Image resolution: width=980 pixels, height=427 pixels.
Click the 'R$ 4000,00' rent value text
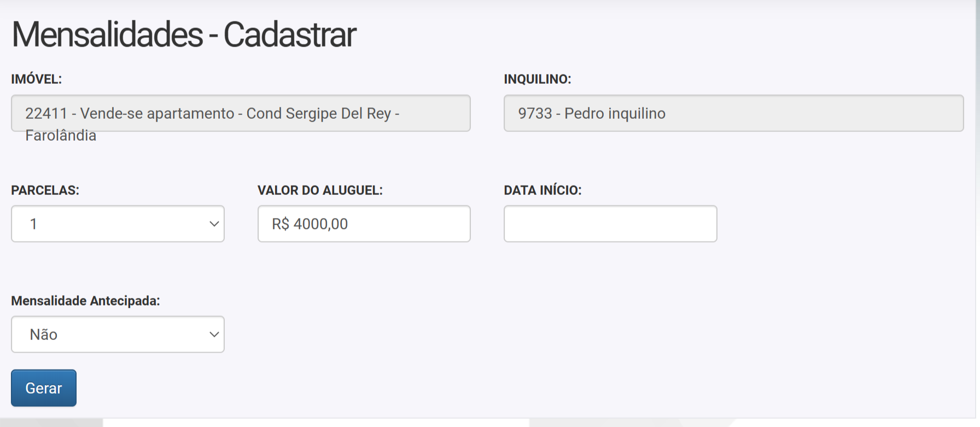tap(310, 224)
